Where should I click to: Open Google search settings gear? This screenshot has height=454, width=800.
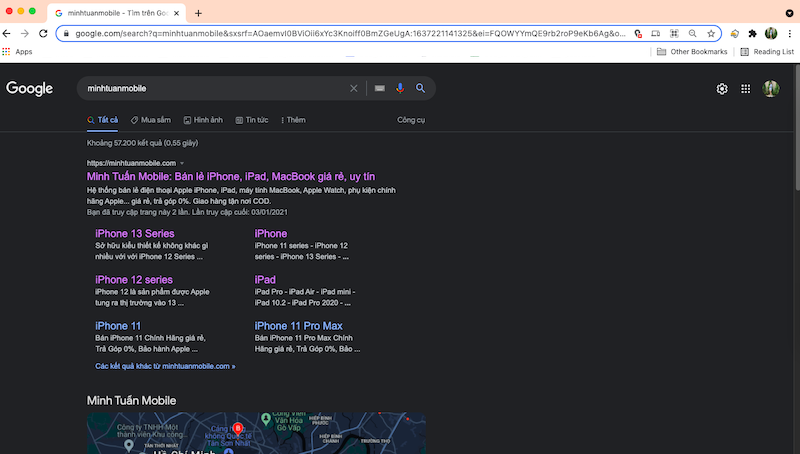click(x=722, y=89)
